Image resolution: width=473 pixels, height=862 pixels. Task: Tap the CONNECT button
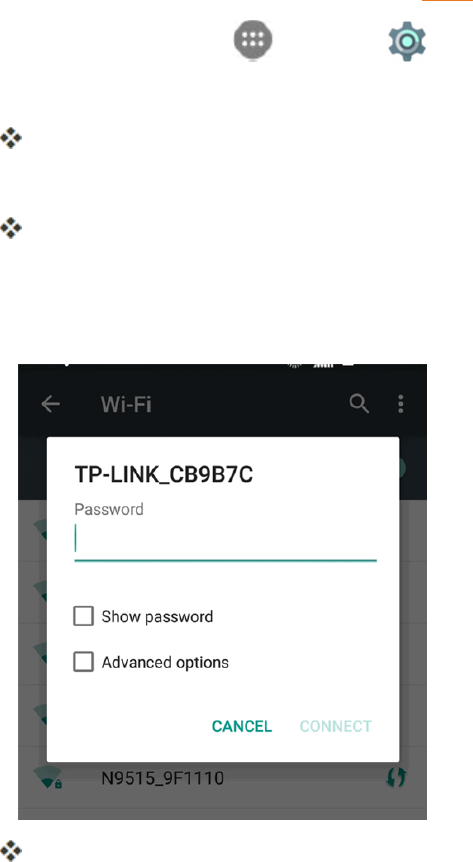pyautogui.click(x=336, y=726)
